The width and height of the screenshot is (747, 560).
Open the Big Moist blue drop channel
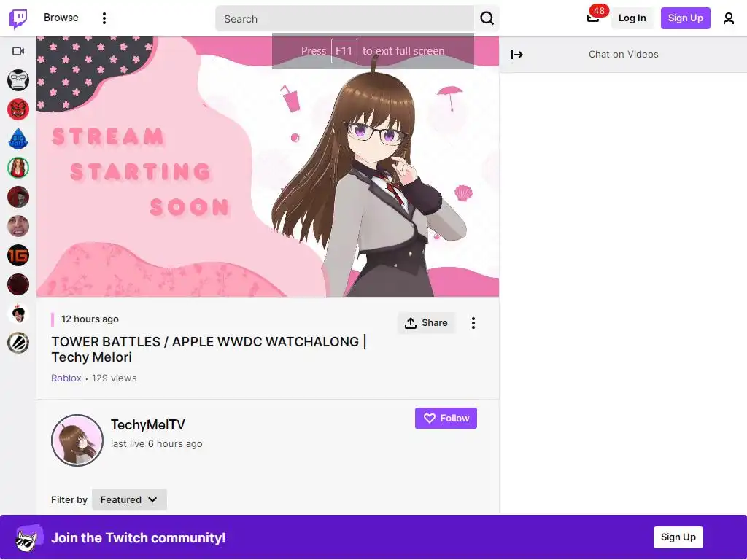tap(18, 139)
